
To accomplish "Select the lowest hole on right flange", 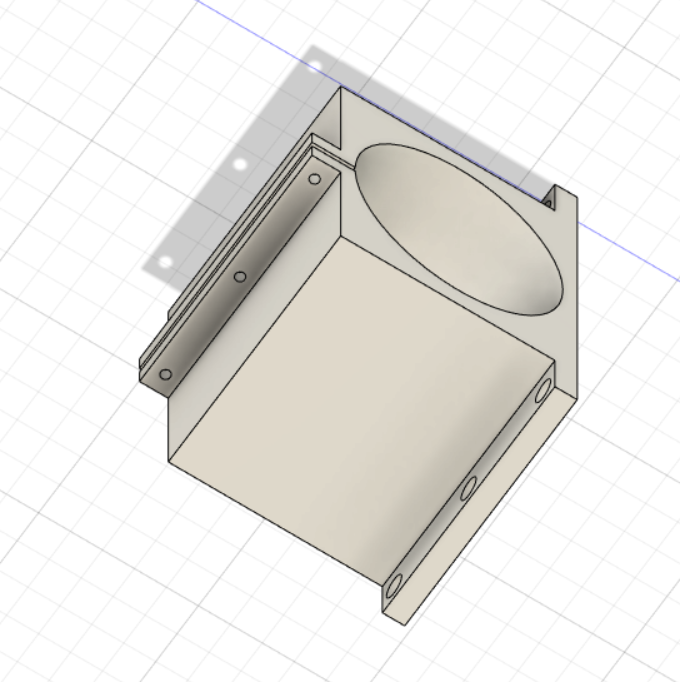I will coord(393,586).
